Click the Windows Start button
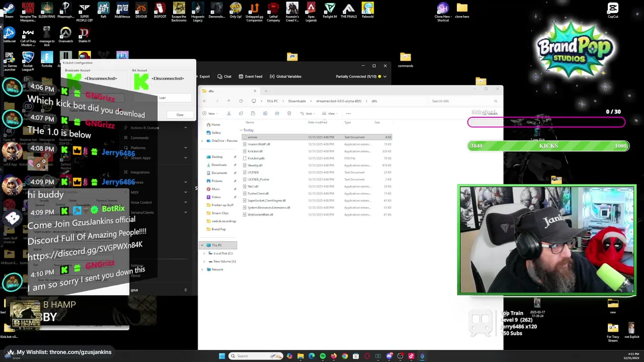 coord(222,356)
